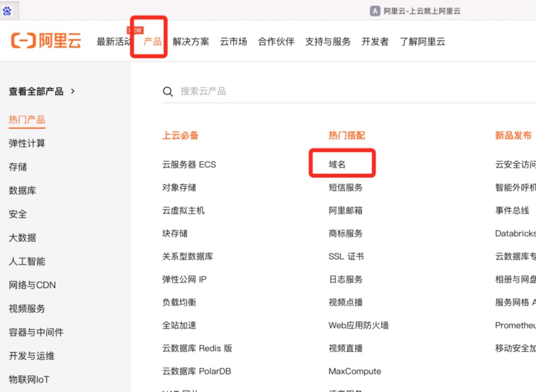Click the Baidu paw tab icon
Screen dimensions: 536x392
[x=7, y=11]
